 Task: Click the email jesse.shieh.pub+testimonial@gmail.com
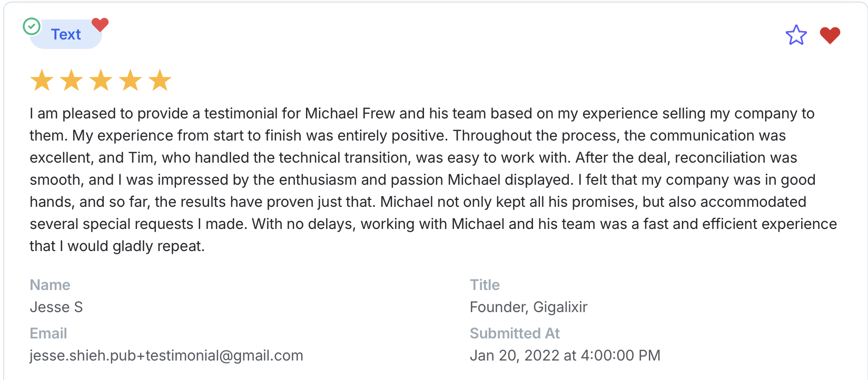click(x=166, y=355)
